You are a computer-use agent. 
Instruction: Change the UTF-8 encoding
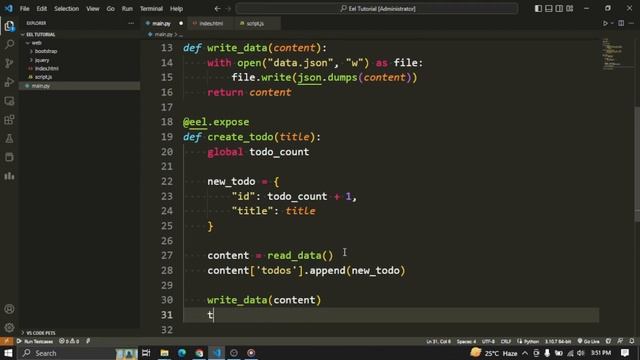point(488,341)
